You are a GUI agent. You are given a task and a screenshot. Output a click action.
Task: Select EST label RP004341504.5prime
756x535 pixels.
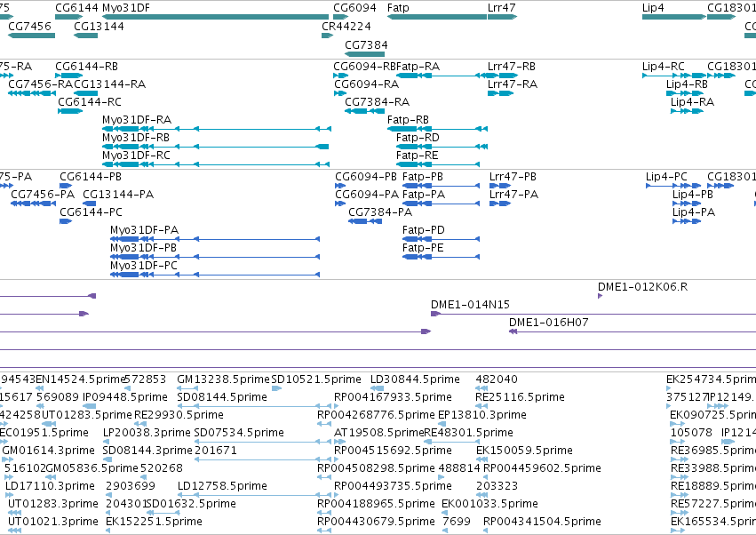[x=543, y=522]
